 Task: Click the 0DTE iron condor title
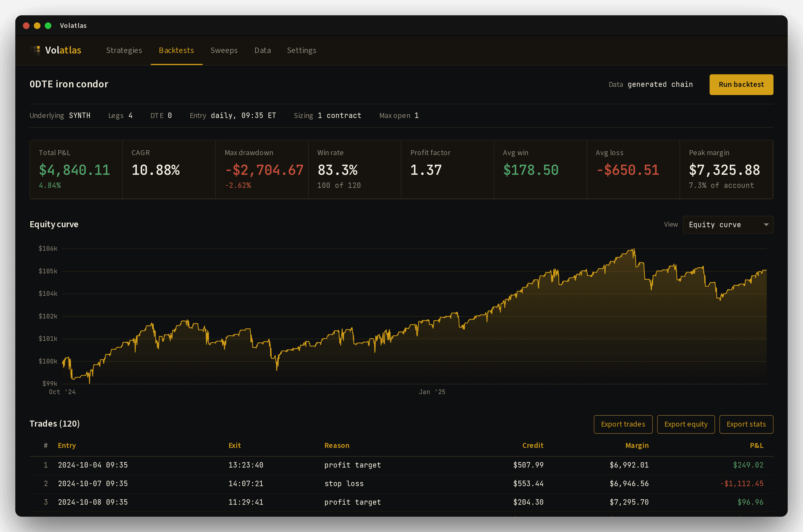[69, 84]
